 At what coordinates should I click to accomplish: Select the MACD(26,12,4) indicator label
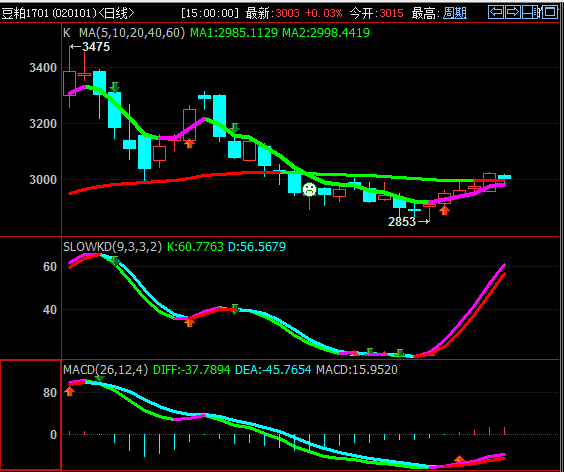(x=106, y=370)
